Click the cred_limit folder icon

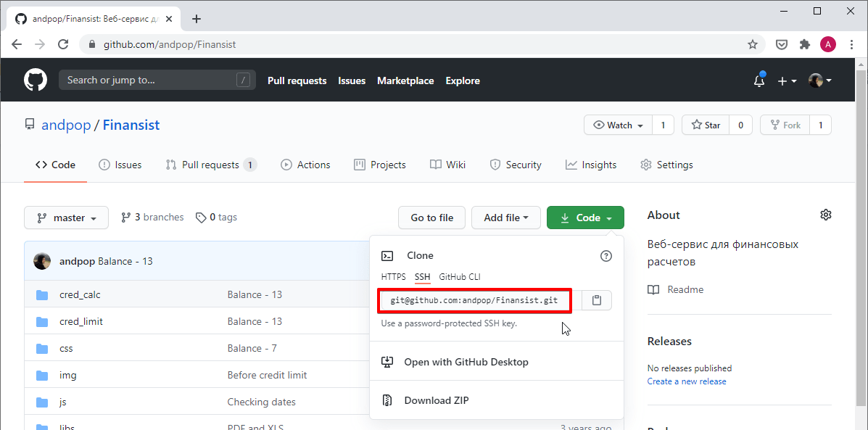click(x=42, y=321)
